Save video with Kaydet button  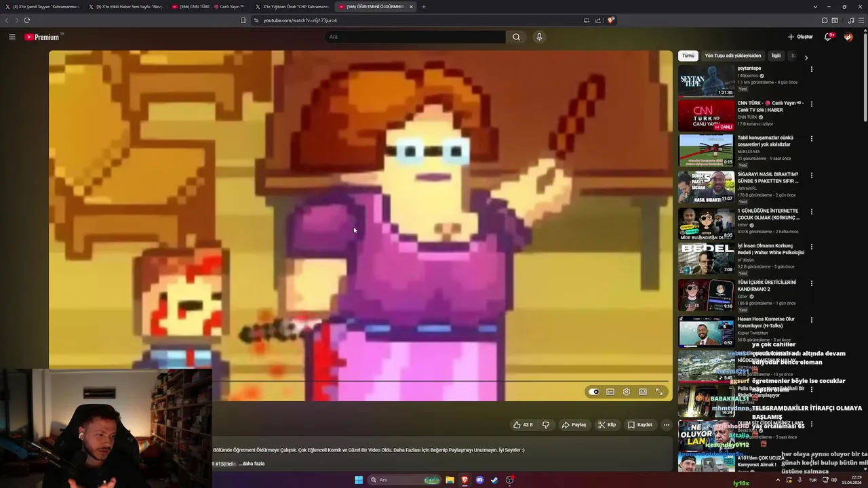click(640, 425)
